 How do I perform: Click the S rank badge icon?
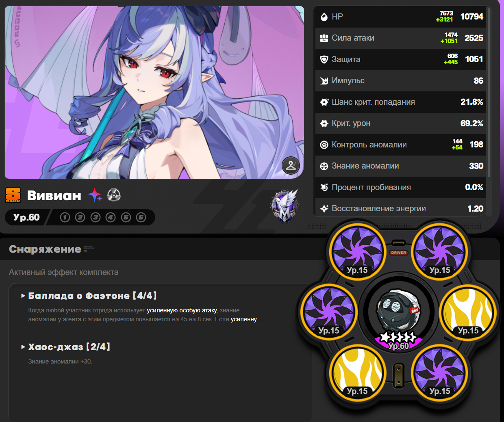pos(13,195)
